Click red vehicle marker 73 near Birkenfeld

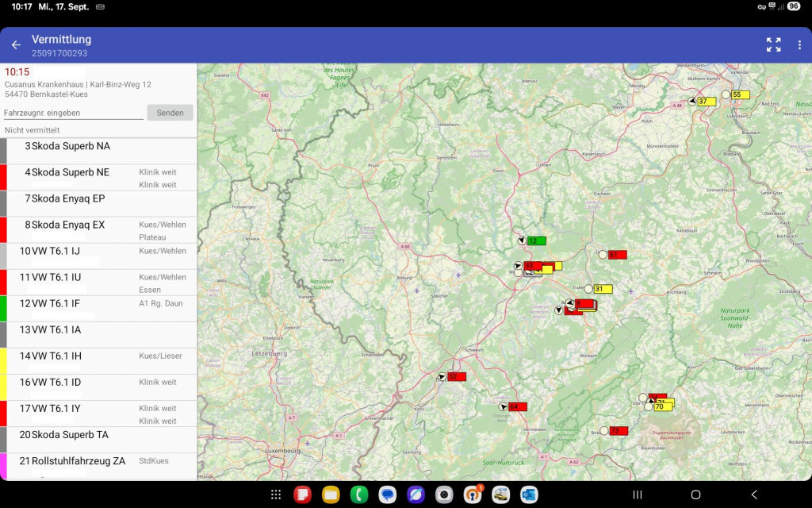[x=619, y=431]
